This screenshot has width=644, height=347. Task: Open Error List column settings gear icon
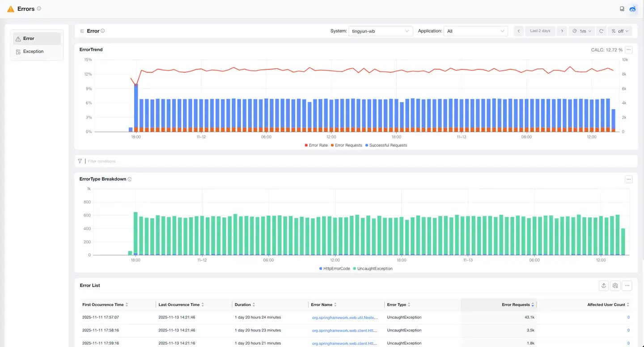pyautogui.click(x=615, y=286)
